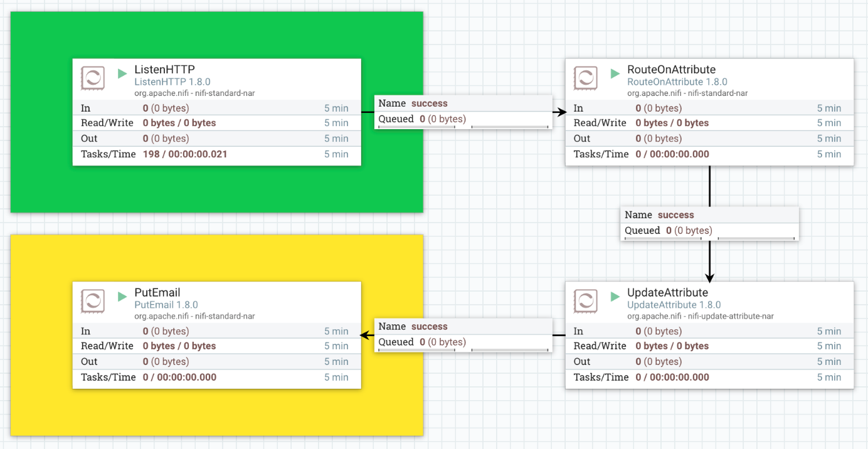Click the PutEmail processor icon

(x=93, y=302)
